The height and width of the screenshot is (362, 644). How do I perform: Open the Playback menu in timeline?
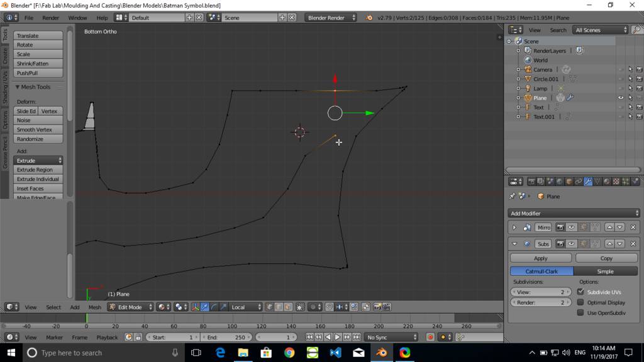(x=107, y=337)
